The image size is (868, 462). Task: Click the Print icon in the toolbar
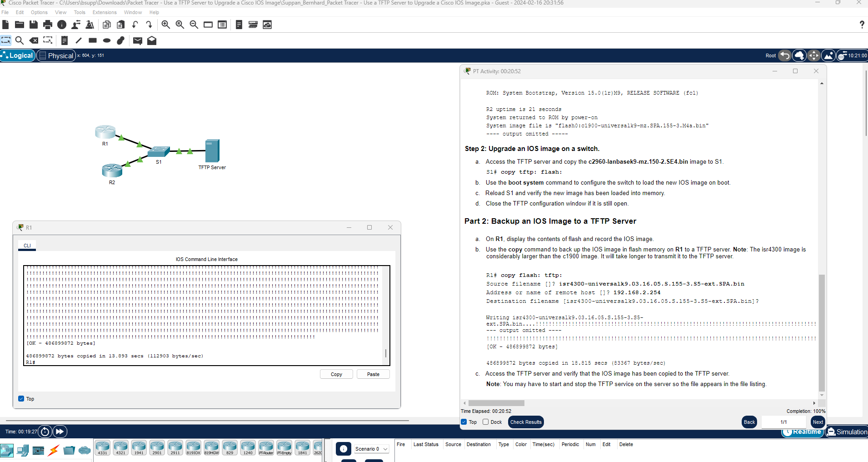[48, 25]
